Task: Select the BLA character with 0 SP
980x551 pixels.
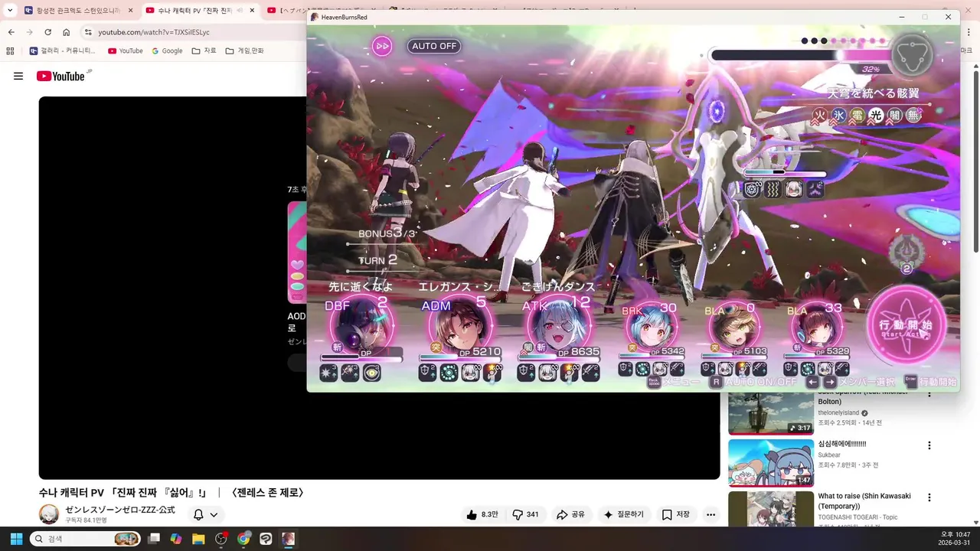Action: (x=733, y=328)
